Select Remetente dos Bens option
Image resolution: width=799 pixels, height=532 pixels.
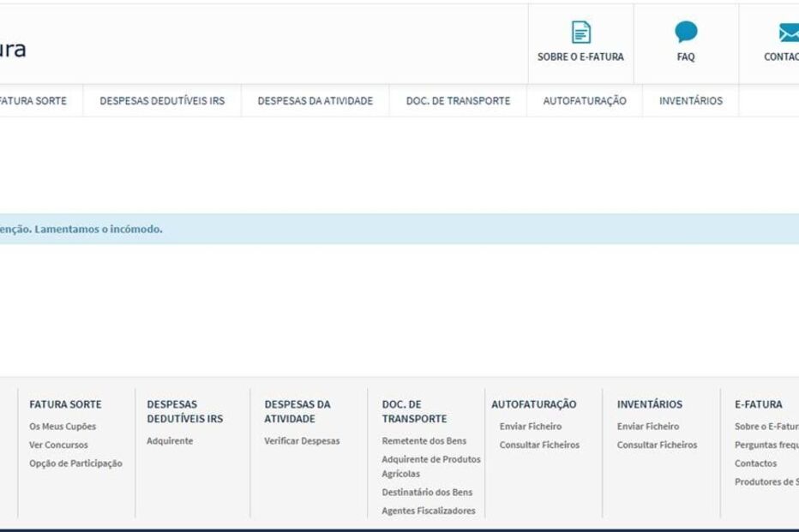tap(423, 440)
